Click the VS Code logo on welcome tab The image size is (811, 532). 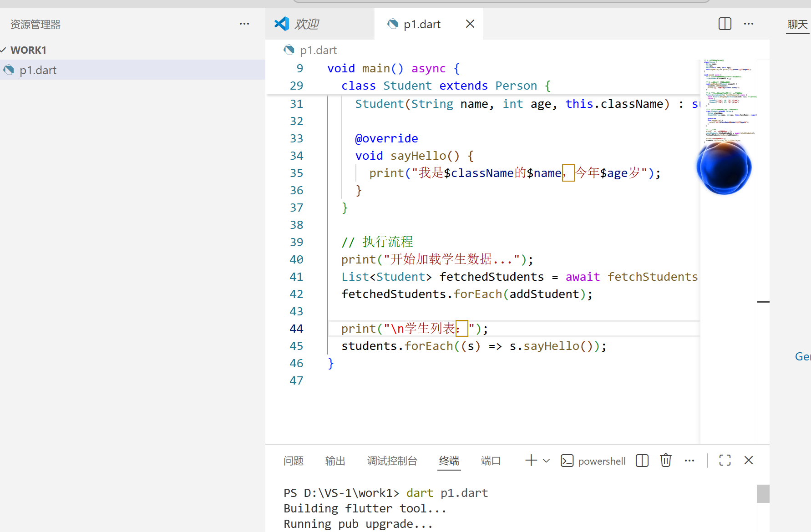pyautogui.click(x=282, y=24)
